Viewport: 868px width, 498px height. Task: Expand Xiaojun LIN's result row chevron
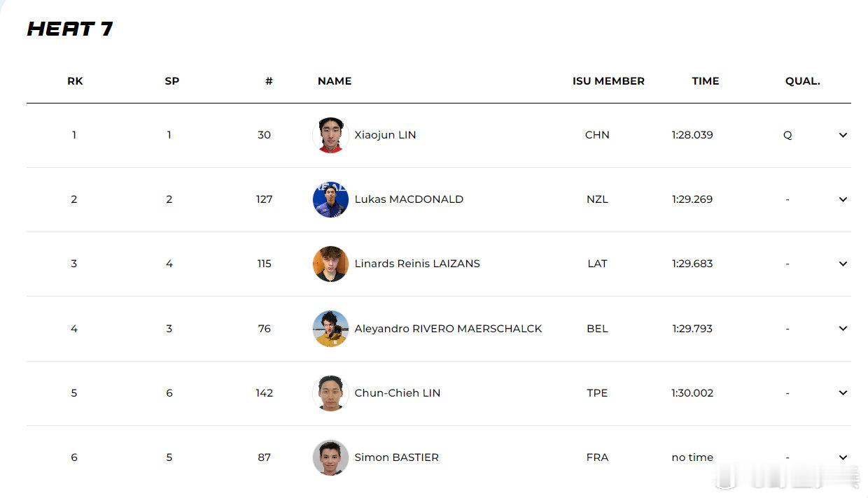(843, 135)
